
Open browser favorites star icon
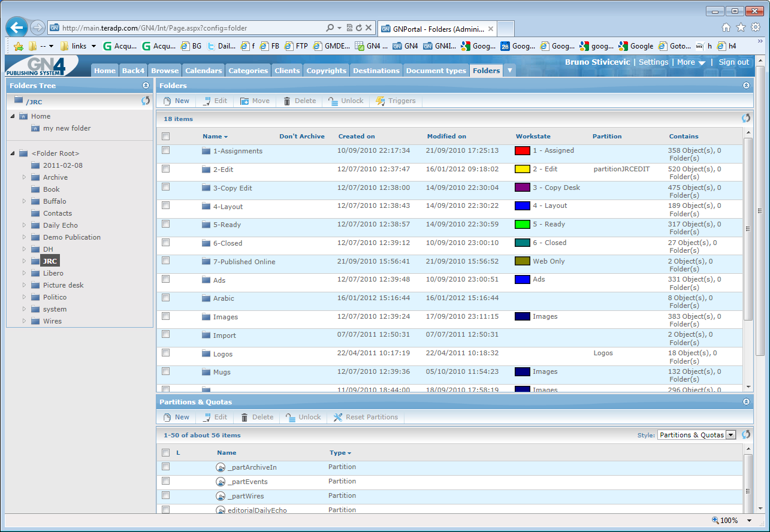[x=741, y=28]
